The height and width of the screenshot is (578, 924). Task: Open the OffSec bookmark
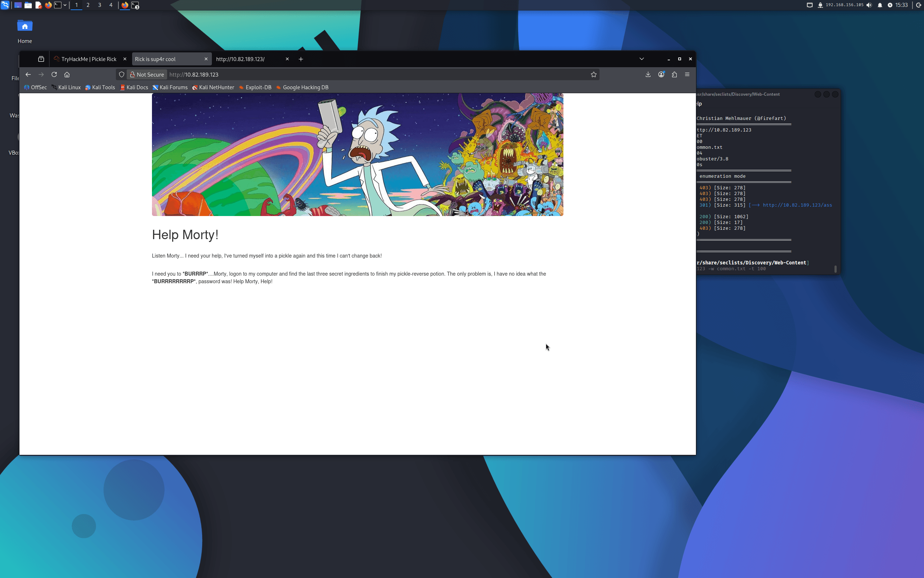point(35,87)
